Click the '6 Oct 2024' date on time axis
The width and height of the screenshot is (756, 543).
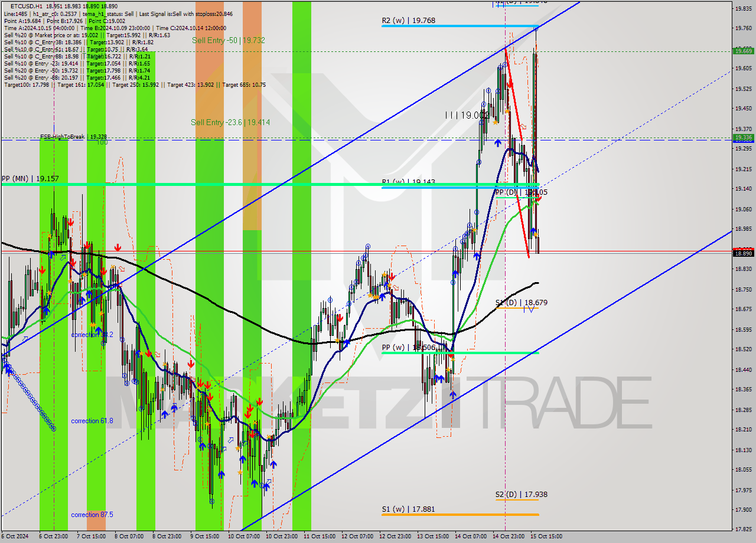[x=16, y=537]
